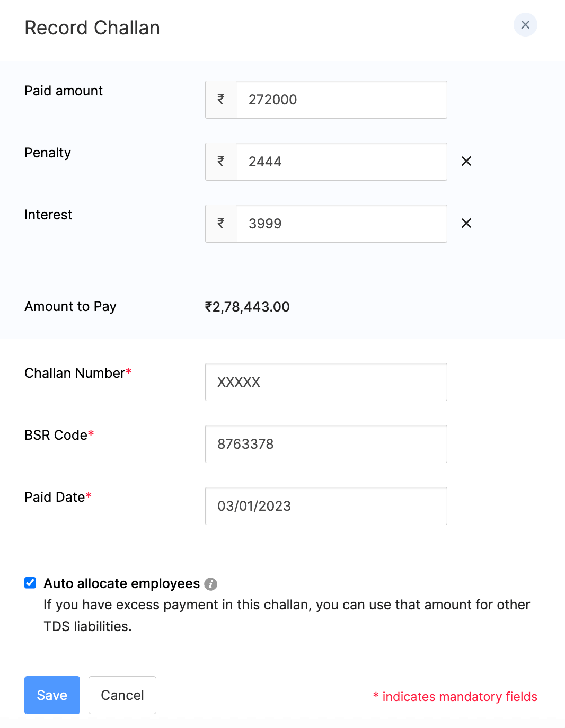Remove the Interest field row

[466, 223]
